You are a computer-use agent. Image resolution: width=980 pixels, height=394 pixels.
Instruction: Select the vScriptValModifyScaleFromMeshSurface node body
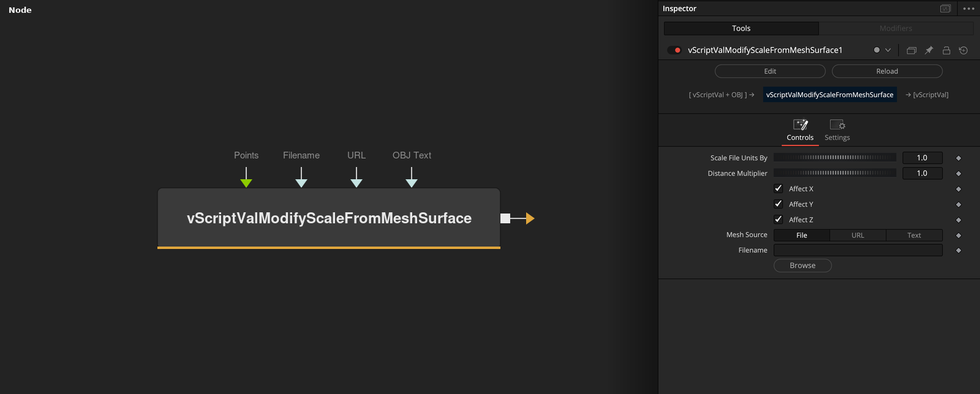click(329, 218)
